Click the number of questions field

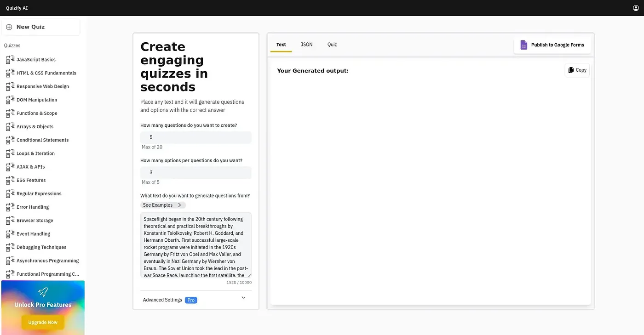click(x=196, y=137)
